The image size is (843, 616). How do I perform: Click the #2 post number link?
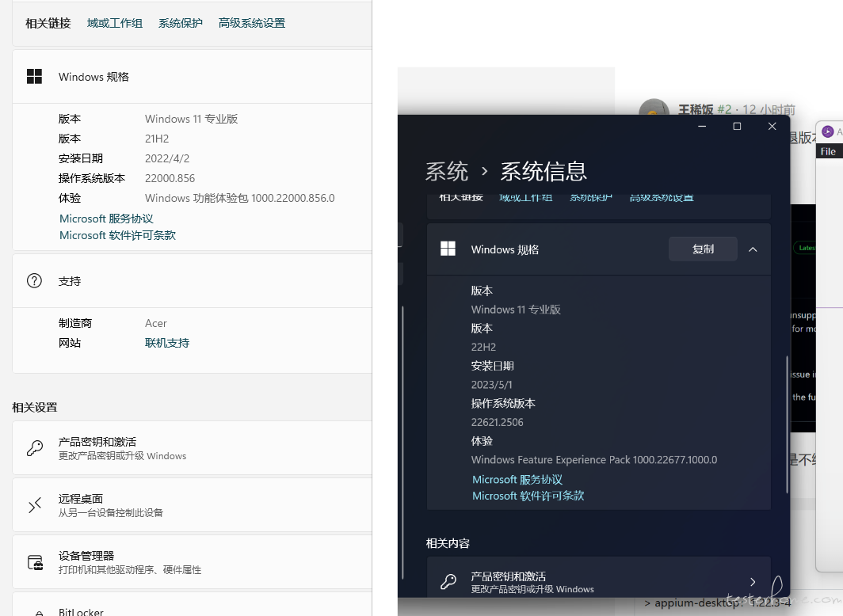click(725, 109)
